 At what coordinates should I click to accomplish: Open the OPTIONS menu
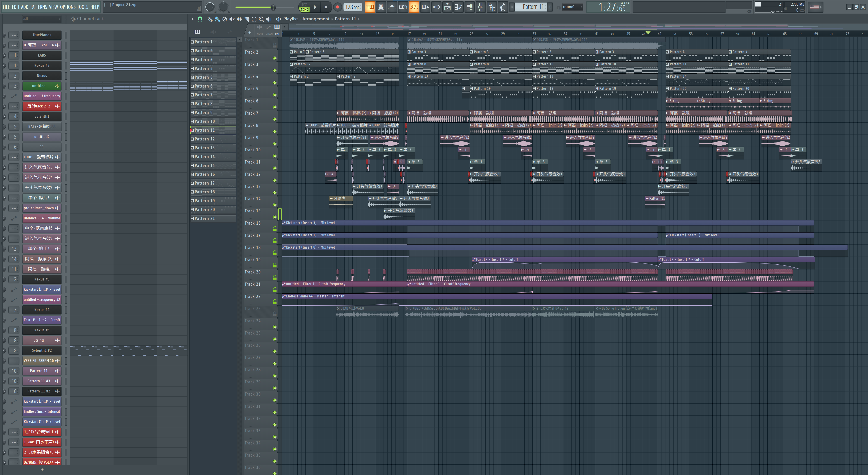click(x=68, y=7)
